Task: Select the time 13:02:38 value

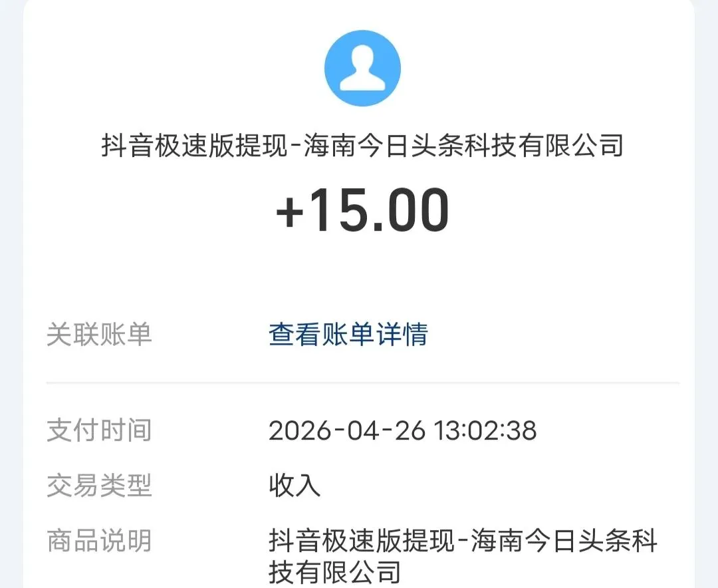Action: (485, 431)
